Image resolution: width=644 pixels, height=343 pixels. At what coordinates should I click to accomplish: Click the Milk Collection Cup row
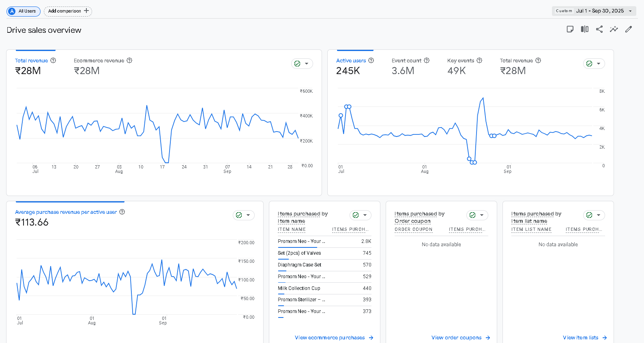pos(324,288)
